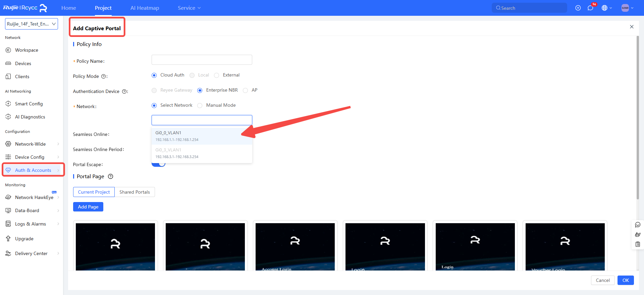
Task: Click the Data-Board icon
Action: pos(8,210)
